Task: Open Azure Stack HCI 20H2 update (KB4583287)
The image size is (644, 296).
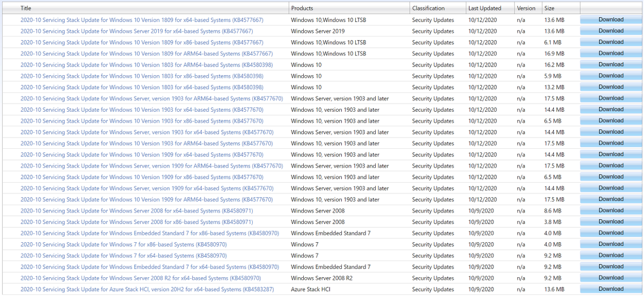Action: click(x=147, y=290)
